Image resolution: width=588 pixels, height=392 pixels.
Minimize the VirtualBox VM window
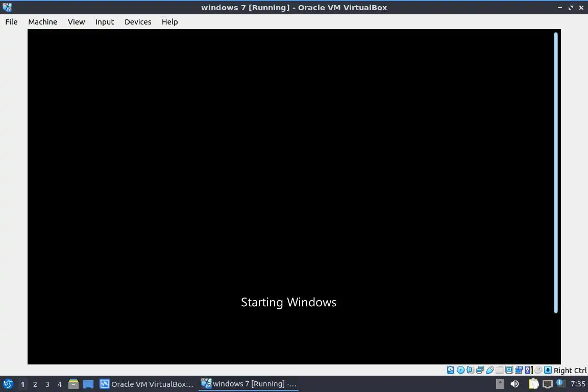click(559, 8)
